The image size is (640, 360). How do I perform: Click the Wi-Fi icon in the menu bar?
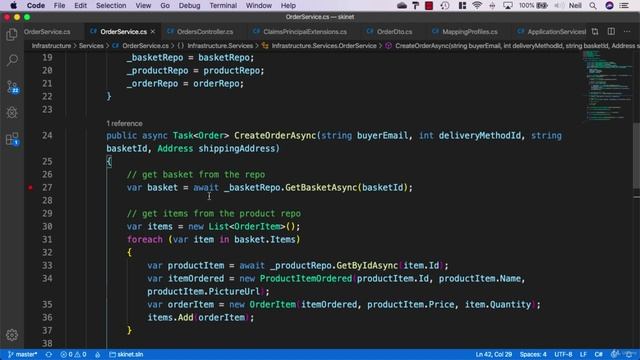click(477, 5)
